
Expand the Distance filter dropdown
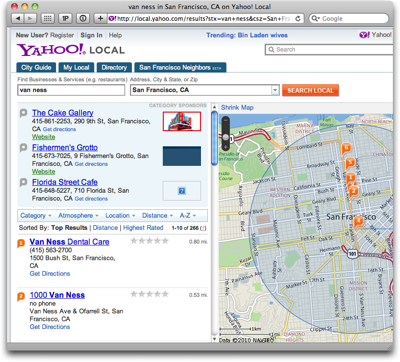pyautogui.click(x=157, y=216)
